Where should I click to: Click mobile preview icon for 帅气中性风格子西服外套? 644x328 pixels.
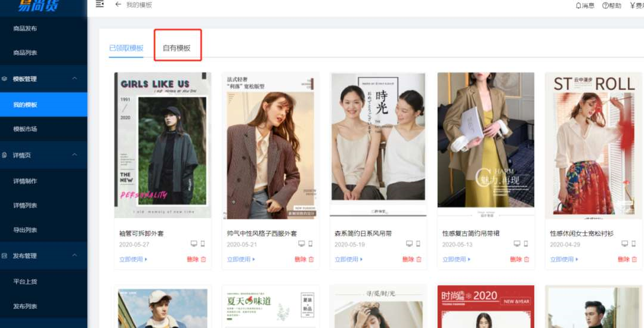pyautogui.click(x=310, y=243)
